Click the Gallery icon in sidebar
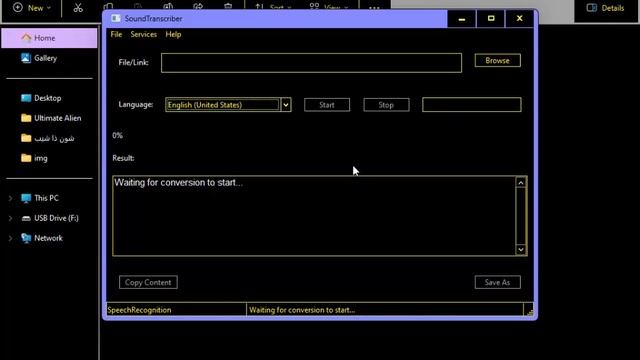640x360 pixels. pyautogui.click(x=26, y=58)
